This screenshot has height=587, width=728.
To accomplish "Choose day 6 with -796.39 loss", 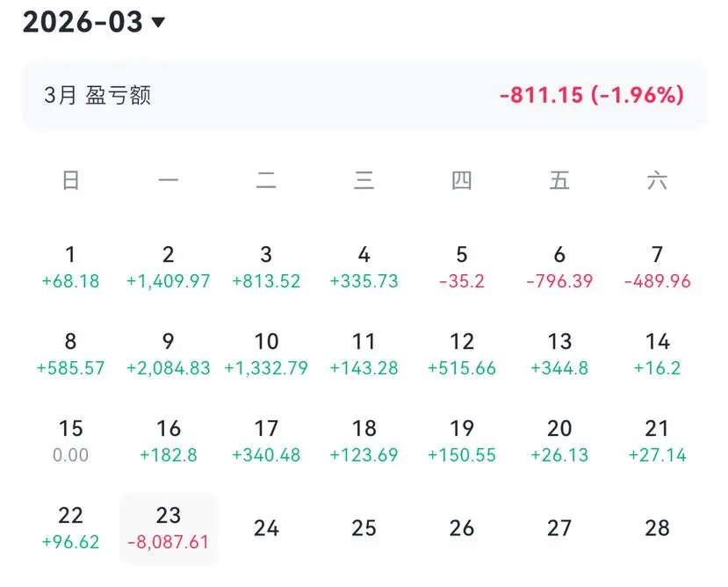I will pos(559,267).
